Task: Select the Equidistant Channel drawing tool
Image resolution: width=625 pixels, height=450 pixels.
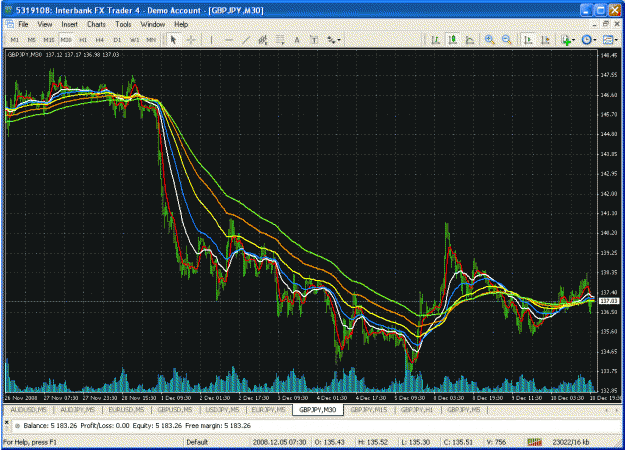Action: tap(263, 39)
